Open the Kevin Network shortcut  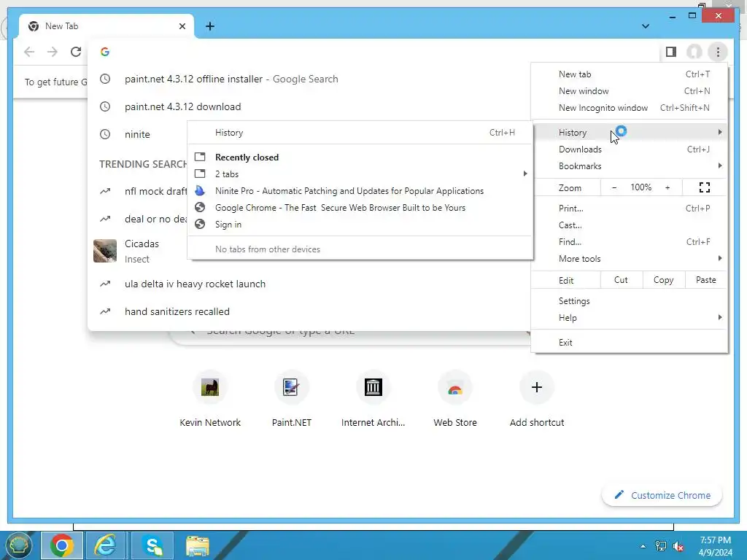click(x=210, y=399)
